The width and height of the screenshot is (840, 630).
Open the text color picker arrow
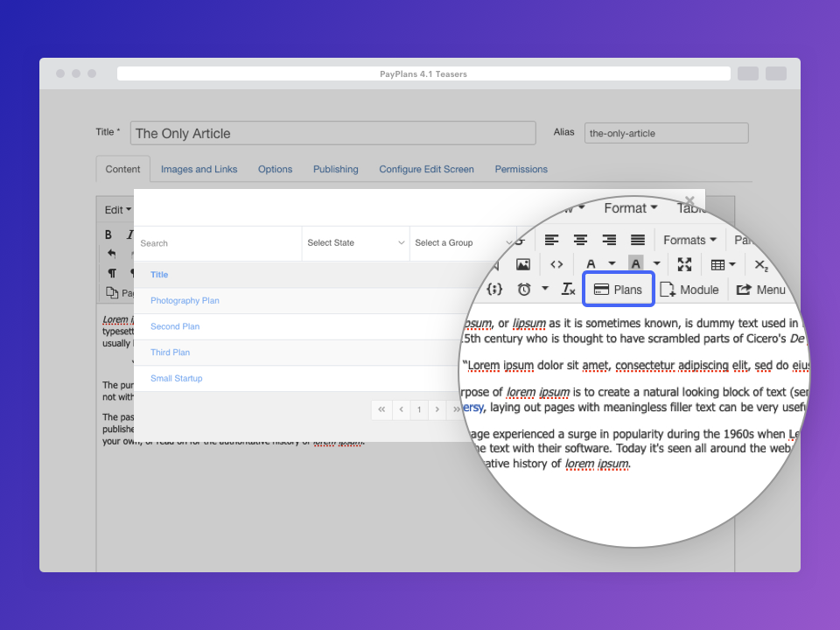(612, 264)
